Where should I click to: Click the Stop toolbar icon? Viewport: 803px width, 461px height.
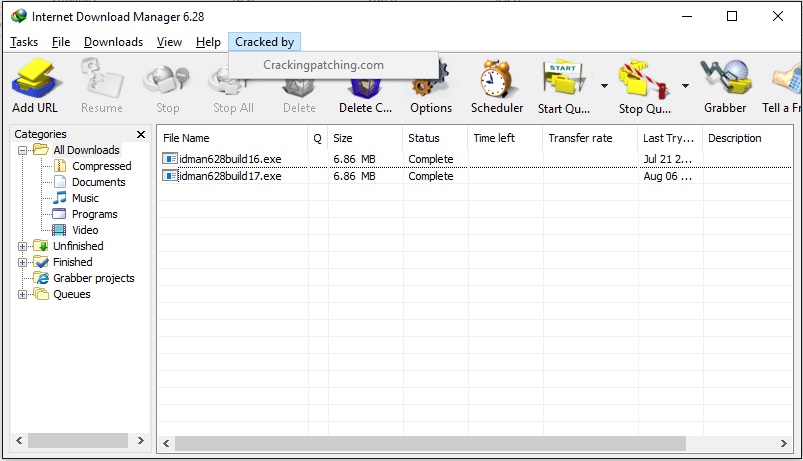[167, 80]
